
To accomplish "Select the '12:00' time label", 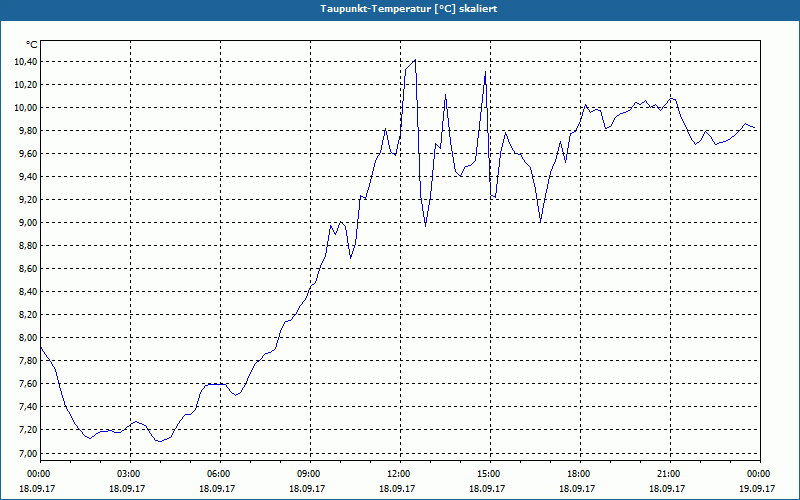I will tap(400, 474).
